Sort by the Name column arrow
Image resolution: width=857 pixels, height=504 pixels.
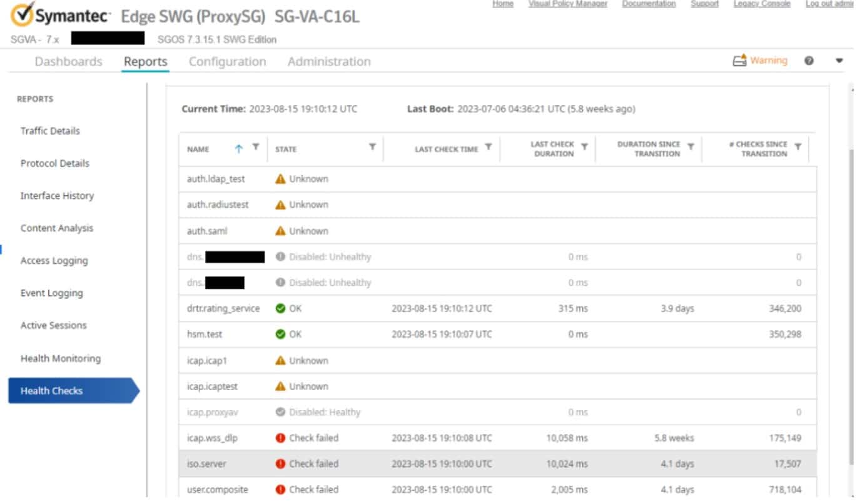238,149
